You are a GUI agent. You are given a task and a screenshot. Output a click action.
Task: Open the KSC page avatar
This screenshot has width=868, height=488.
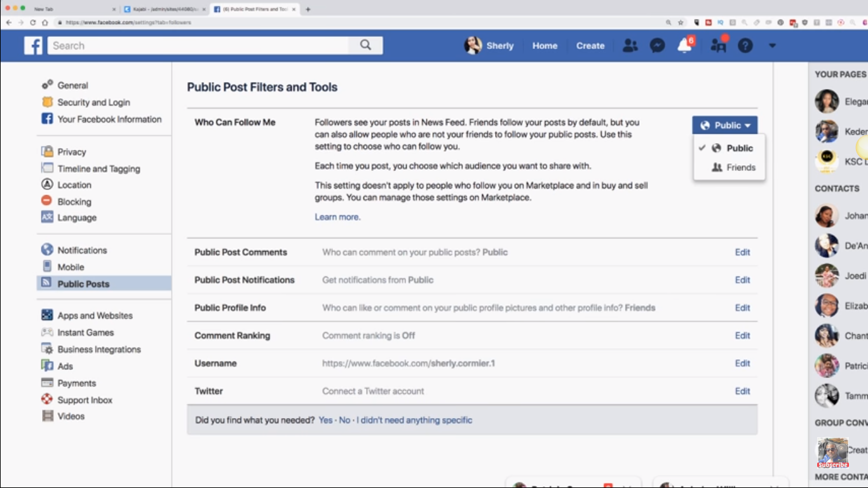pos(827,161)
